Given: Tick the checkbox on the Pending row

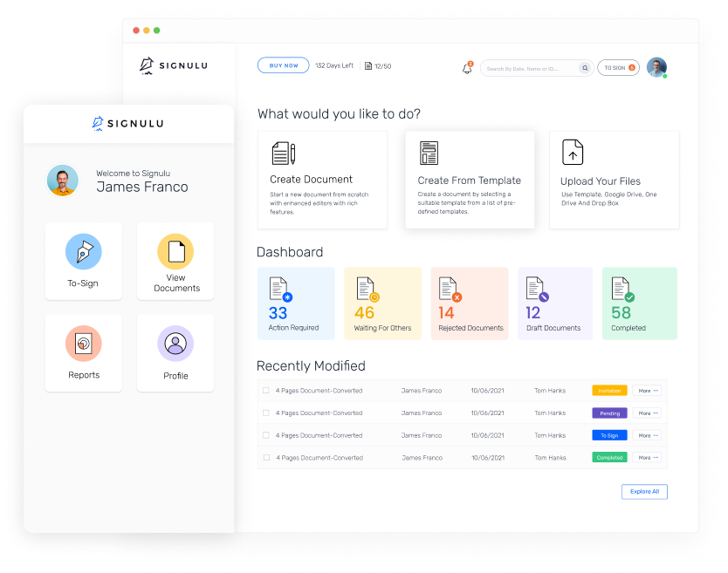Looking at the screenshot, I should 266,413.
